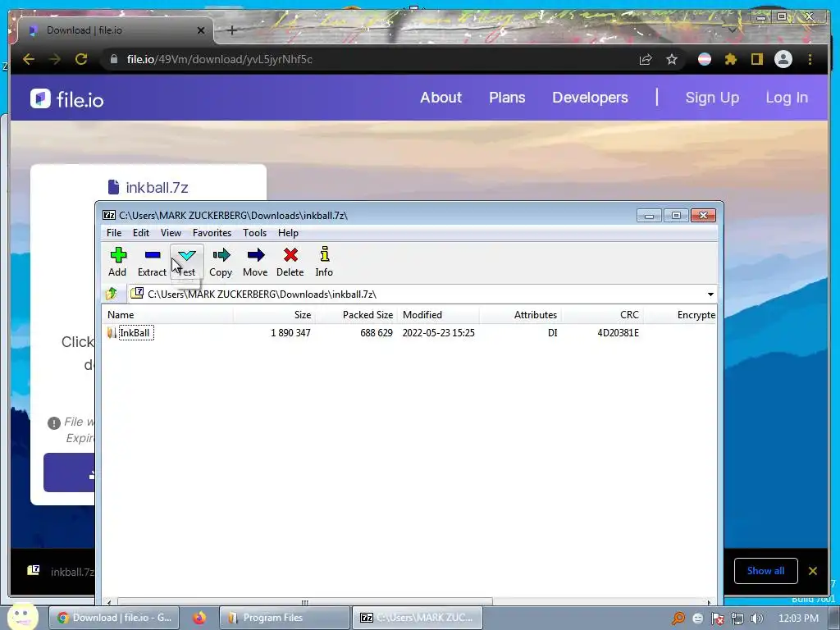Close the Chrome downloads bar

(813, 571)
